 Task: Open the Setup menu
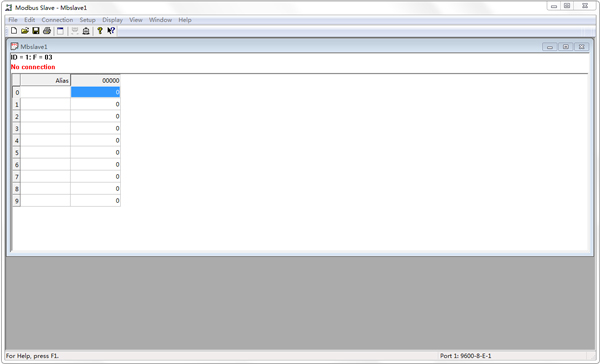click(x=87, y=20)
